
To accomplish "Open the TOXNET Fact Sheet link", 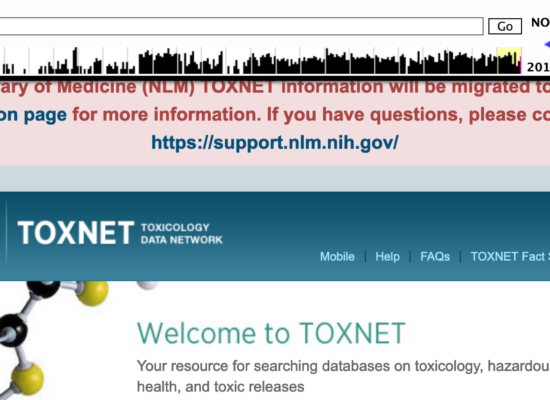I will click(510, 256).
